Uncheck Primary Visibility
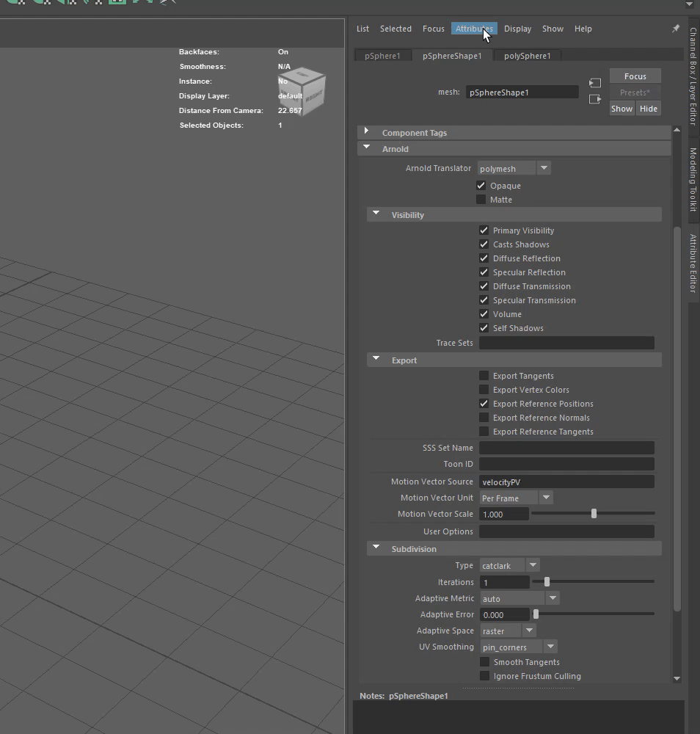The image size is (700, 734). pyautogui.click(x=484, y=230)
